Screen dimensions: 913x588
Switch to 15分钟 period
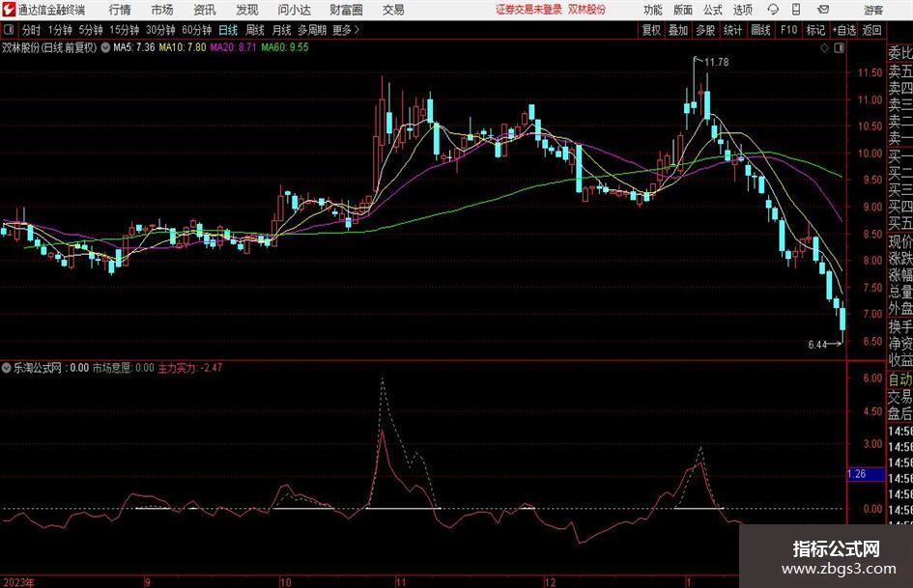[125, 30]
